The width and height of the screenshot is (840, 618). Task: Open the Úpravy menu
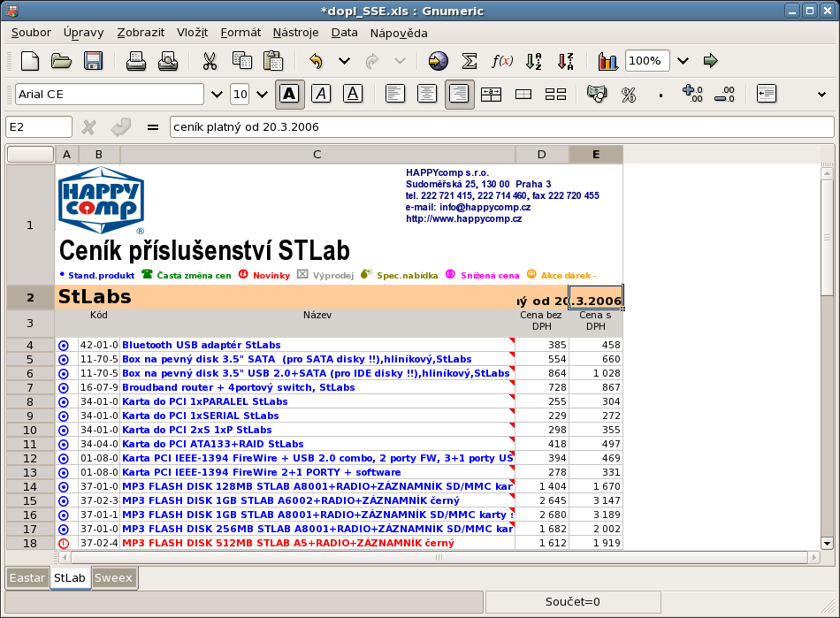[84, 33]
